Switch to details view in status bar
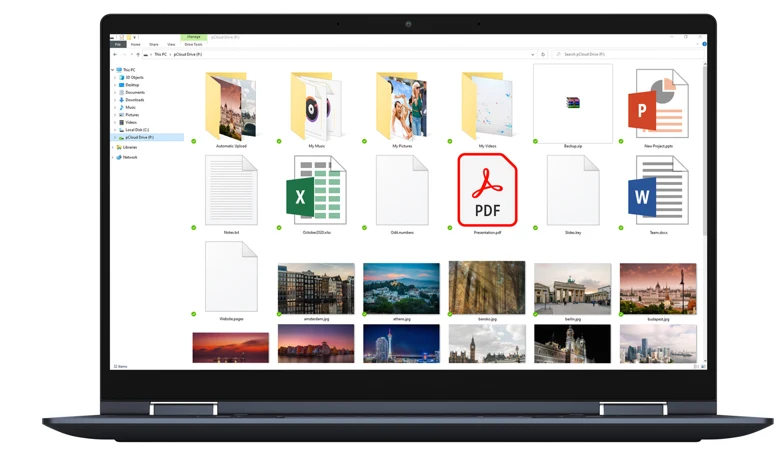 click(x=697, y=367)
